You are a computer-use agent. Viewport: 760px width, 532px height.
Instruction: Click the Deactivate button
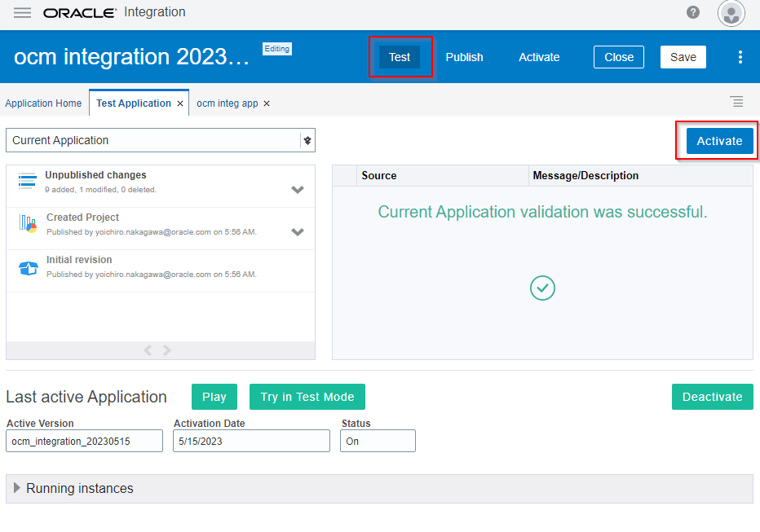pos(712,397)
